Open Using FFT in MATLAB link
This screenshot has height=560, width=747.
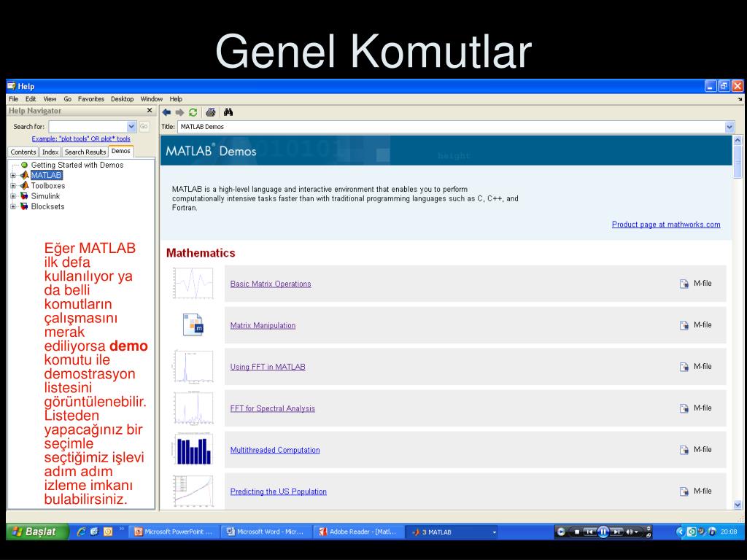click(x=268, y=367)
